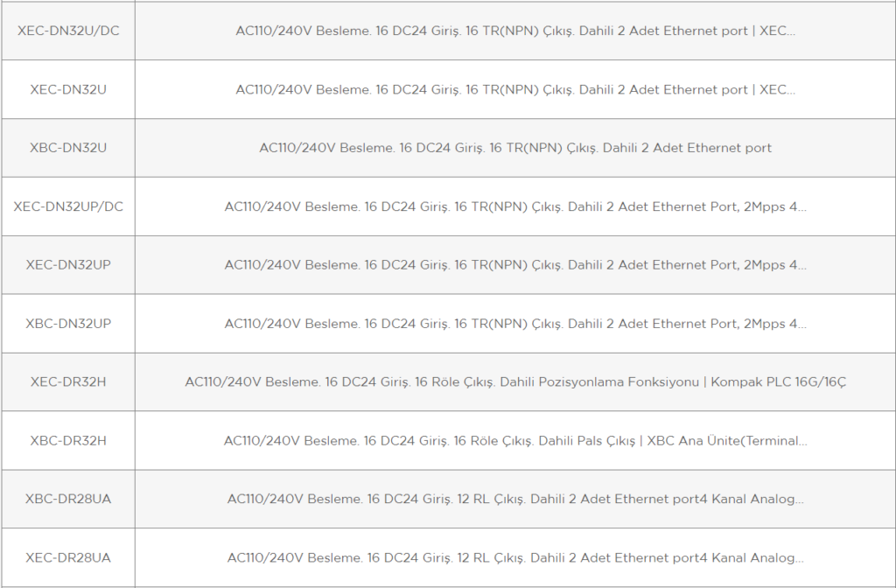Click the XBC-DR28UA product code

68,499
